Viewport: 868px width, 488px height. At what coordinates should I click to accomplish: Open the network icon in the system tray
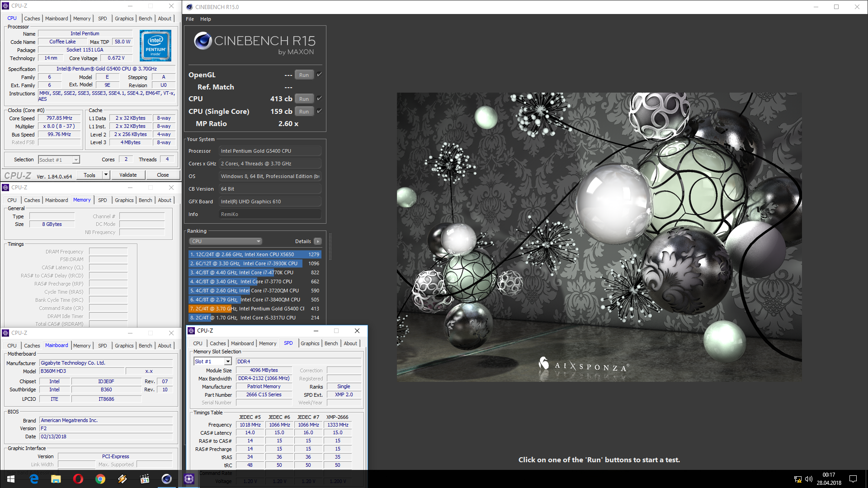click(x=798, y=479)
